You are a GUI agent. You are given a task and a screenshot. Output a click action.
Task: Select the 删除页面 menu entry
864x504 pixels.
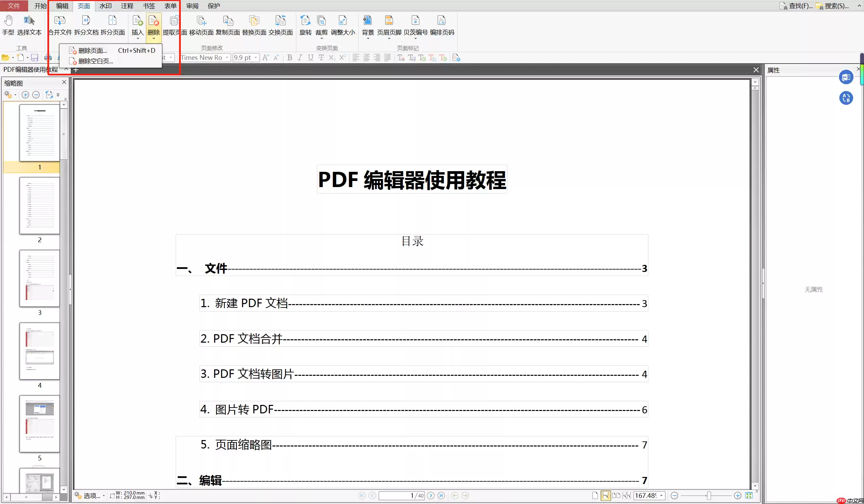91,50
